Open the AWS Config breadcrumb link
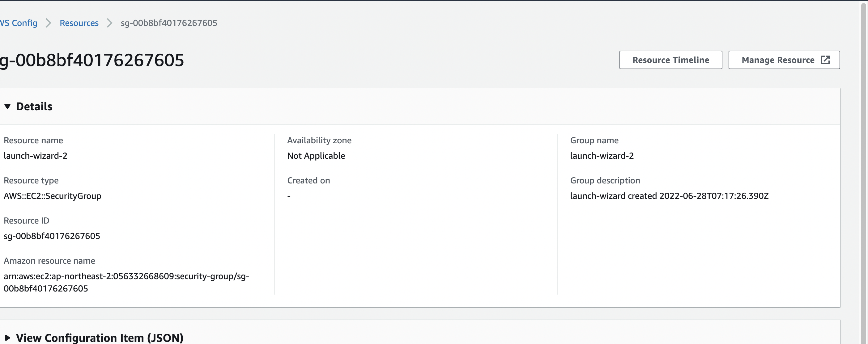Viewport: 868px width, 344px height. point(19,23)
